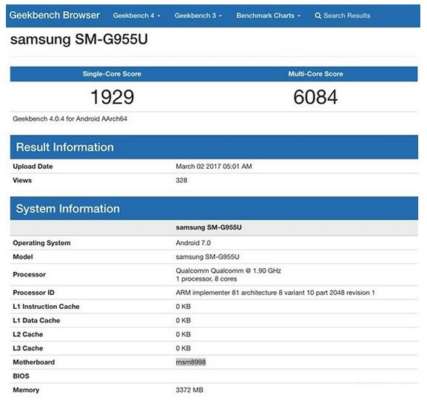Select the ARM implementer processor ID value
The image size is (427, 400).
click(275, 293)
